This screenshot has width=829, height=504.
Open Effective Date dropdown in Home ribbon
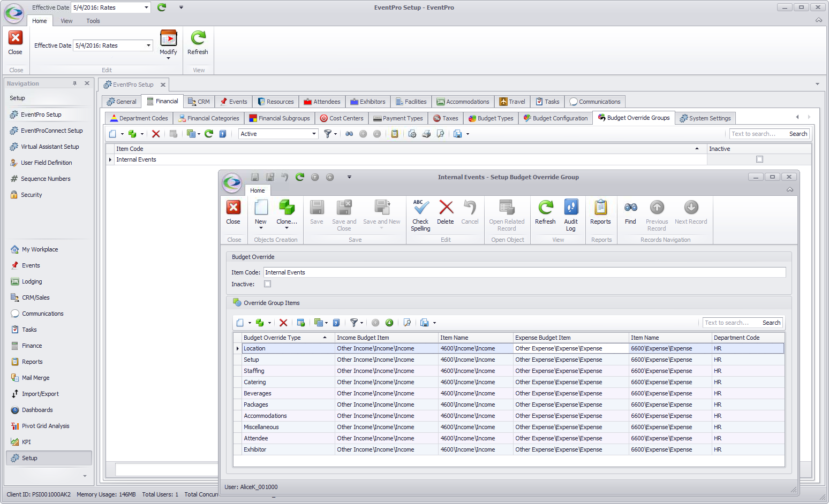(x=149, y=45)
